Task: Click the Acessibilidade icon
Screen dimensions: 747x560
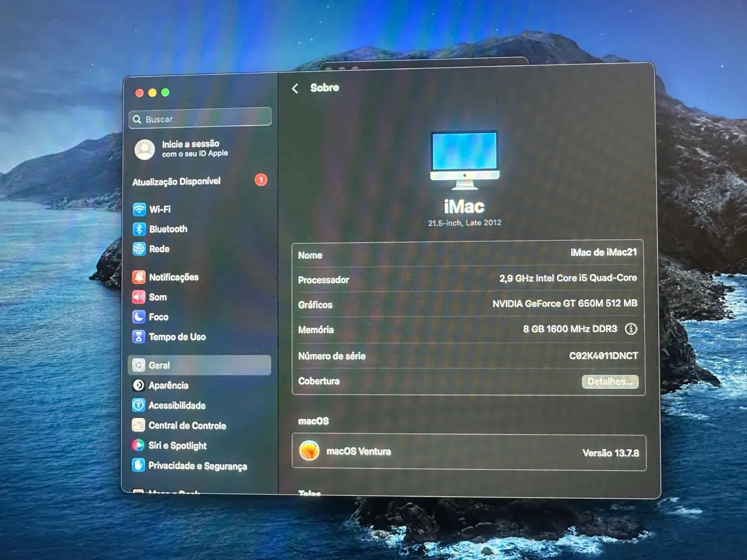Action: pyautogui.click(x=139, y=405)
